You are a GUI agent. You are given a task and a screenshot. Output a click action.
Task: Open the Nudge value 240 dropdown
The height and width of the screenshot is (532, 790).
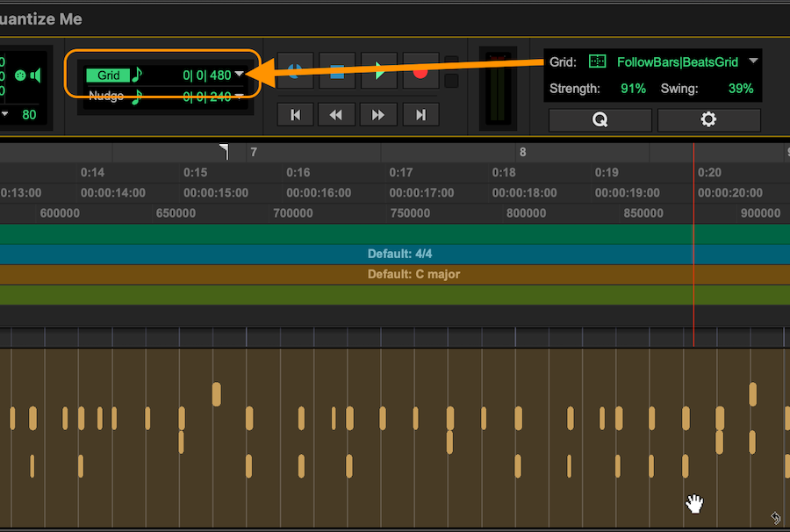(239, 97)
